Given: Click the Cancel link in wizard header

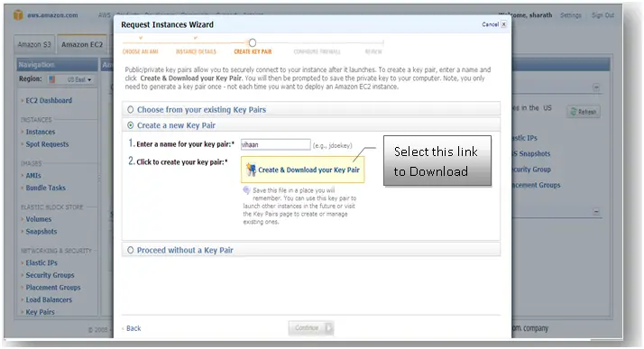Looking at the screenshot, I should click(490, 24).
